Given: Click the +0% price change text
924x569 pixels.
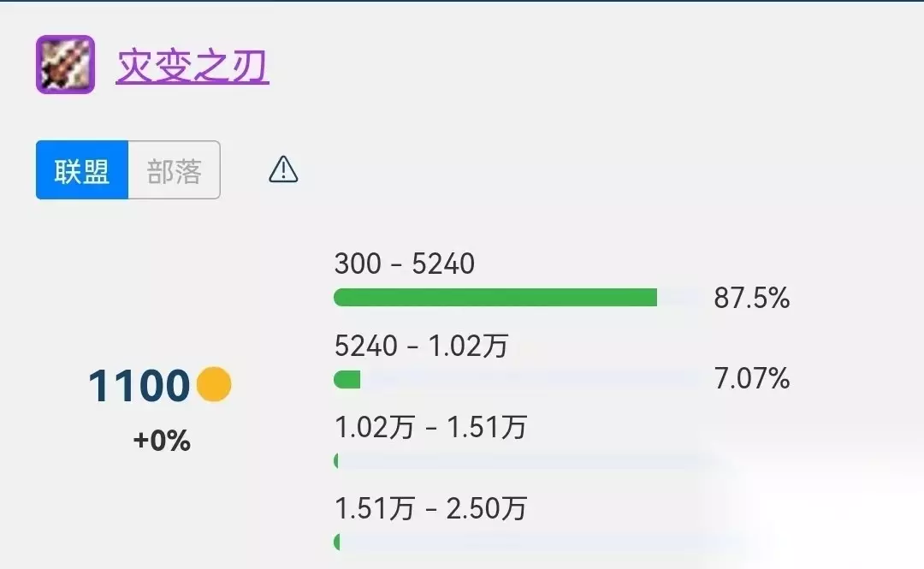Looking at the screenshot, I should point(162,442).
